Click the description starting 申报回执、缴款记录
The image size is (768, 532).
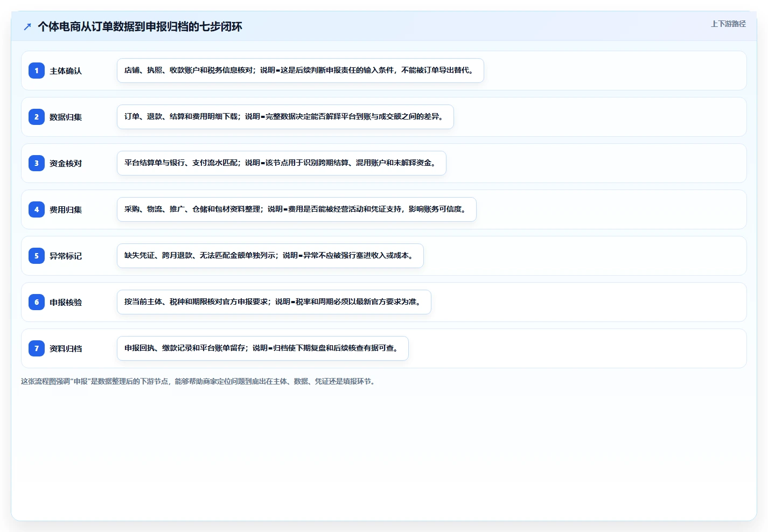click(263, 348)
